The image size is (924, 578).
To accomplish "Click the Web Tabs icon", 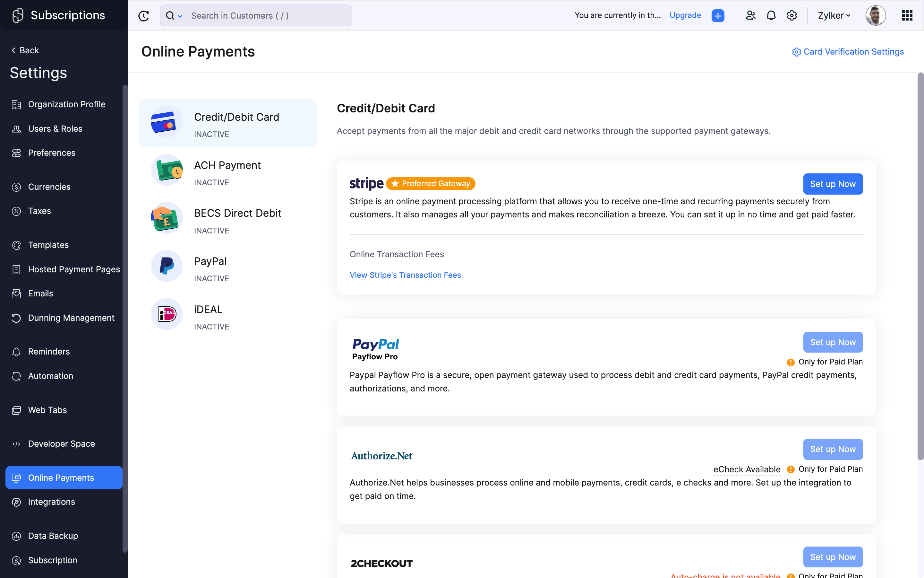I will [x=16, y=410].
